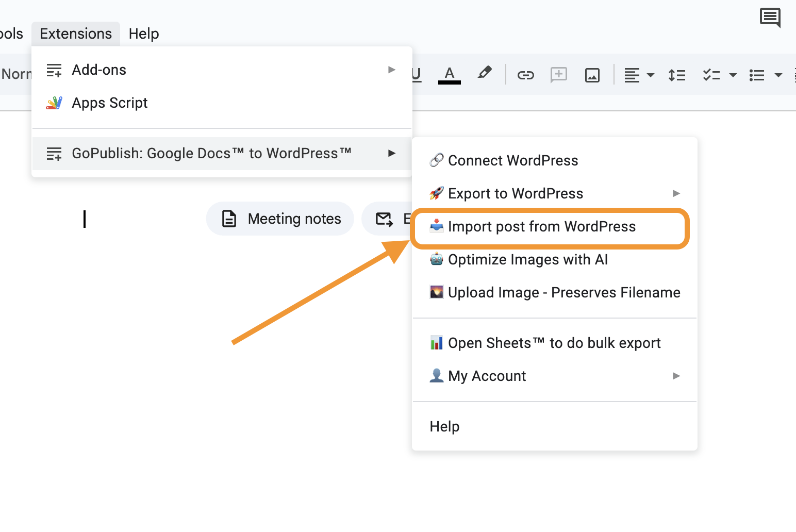This screenshot has height=532, width=796.
Task: Click the bulleted list icon
Action: point(757,76)
